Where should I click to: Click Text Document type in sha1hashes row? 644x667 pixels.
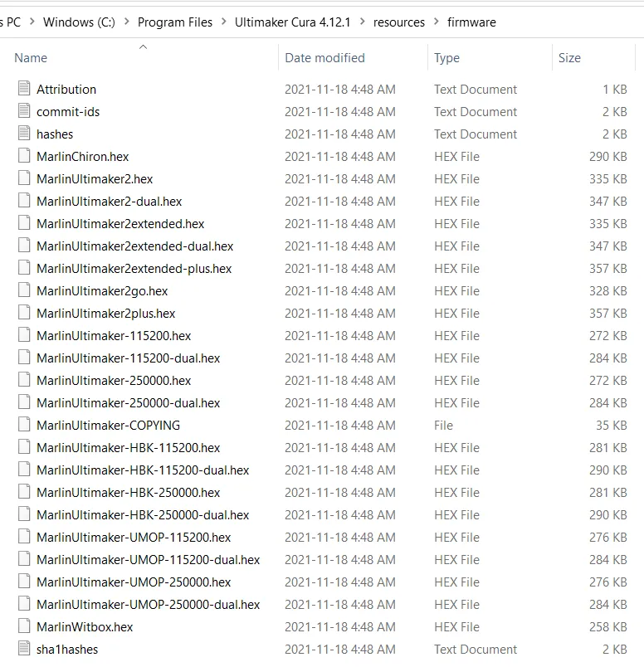(476, 650)
